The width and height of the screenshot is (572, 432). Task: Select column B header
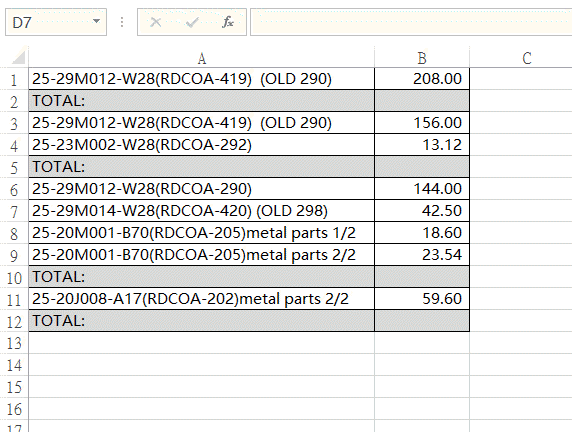click(x=422, y=58)
